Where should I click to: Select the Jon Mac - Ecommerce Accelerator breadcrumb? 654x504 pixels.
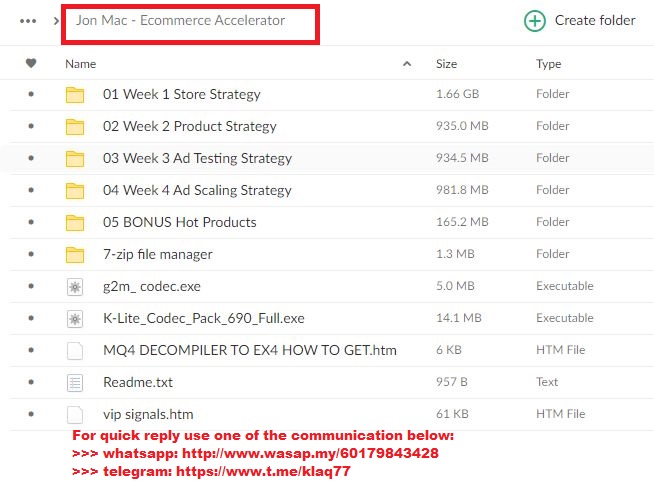tap(180, 20)
